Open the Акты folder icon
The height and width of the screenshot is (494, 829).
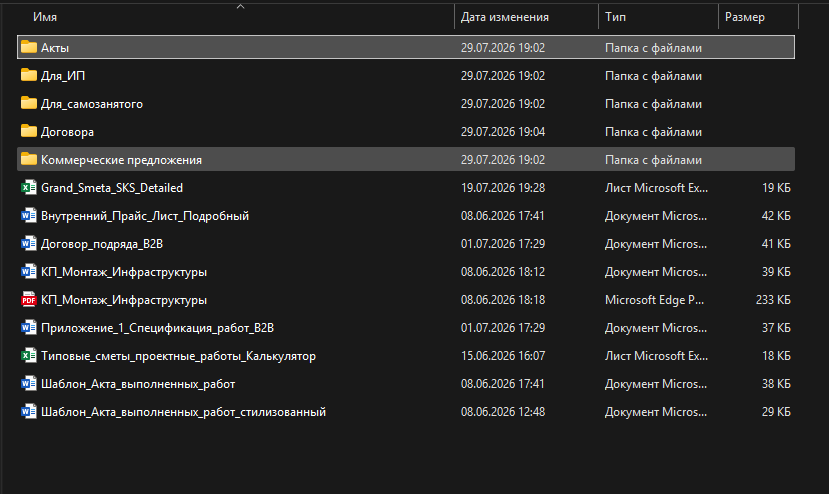click(29, 47)
